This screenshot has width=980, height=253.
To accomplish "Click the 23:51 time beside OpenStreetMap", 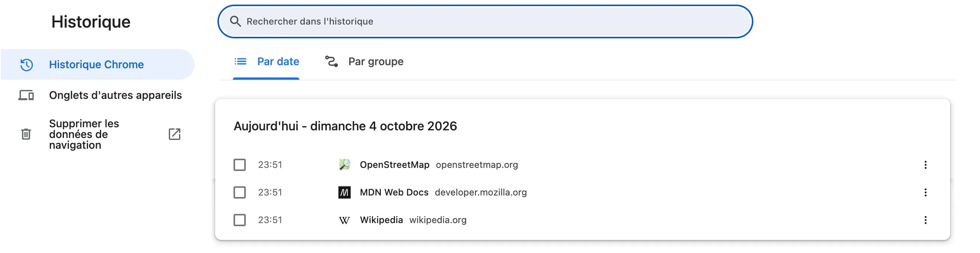I will click(270, 165).
